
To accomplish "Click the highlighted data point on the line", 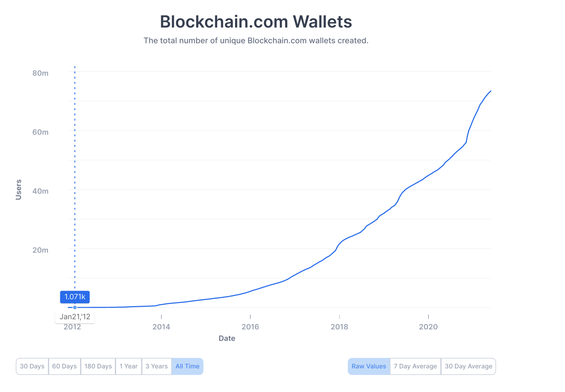I will coord(75,307).
